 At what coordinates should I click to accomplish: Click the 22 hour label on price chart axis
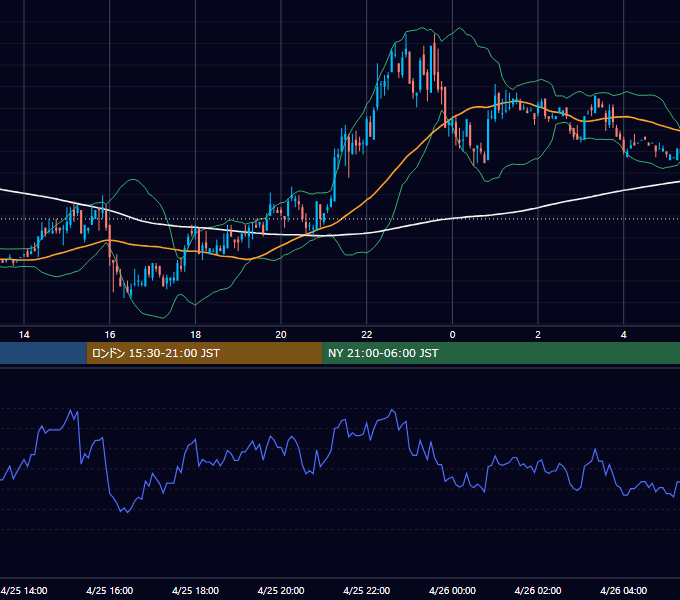pyautogui.click(x=367, y=335)
